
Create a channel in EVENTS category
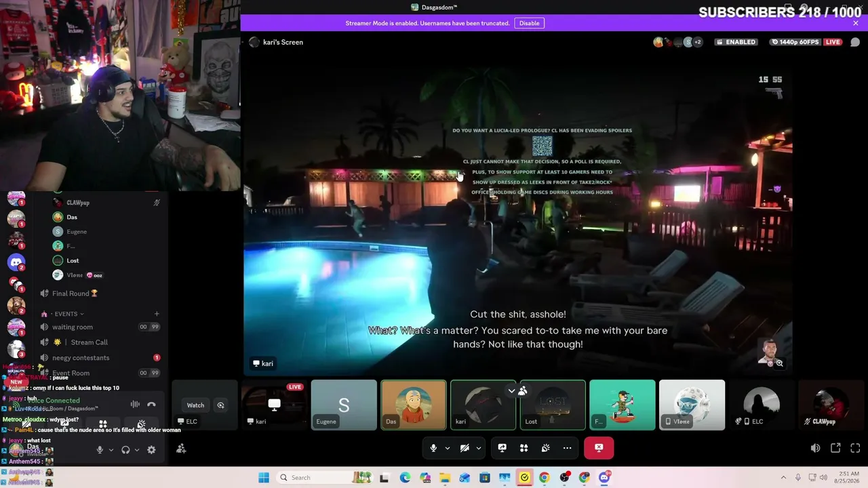click(x=157, y=314)
